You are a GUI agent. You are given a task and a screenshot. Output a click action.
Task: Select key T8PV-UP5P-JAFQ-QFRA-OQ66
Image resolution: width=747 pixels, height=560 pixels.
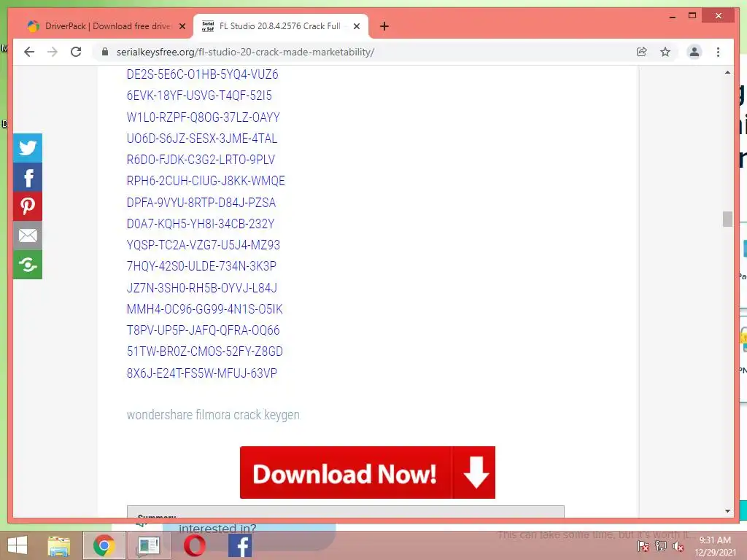(x=204, y=330)
